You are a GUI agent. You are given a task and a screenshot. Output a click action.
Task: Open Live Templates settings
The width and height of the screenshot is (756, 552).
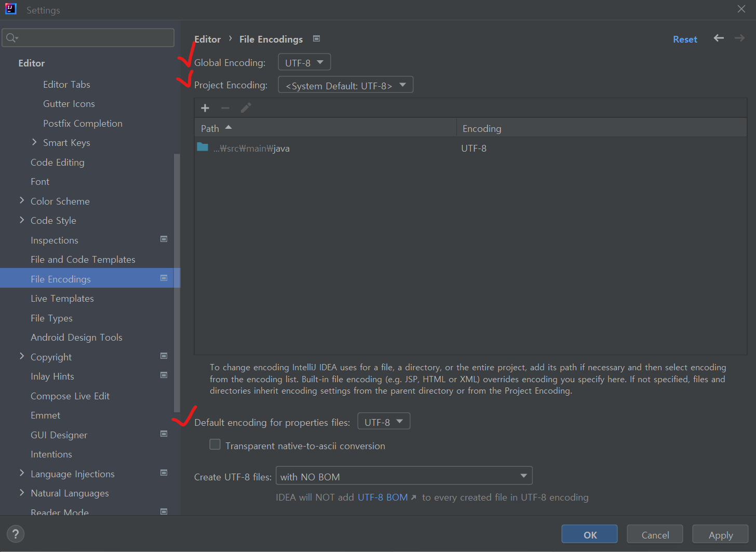62,299
